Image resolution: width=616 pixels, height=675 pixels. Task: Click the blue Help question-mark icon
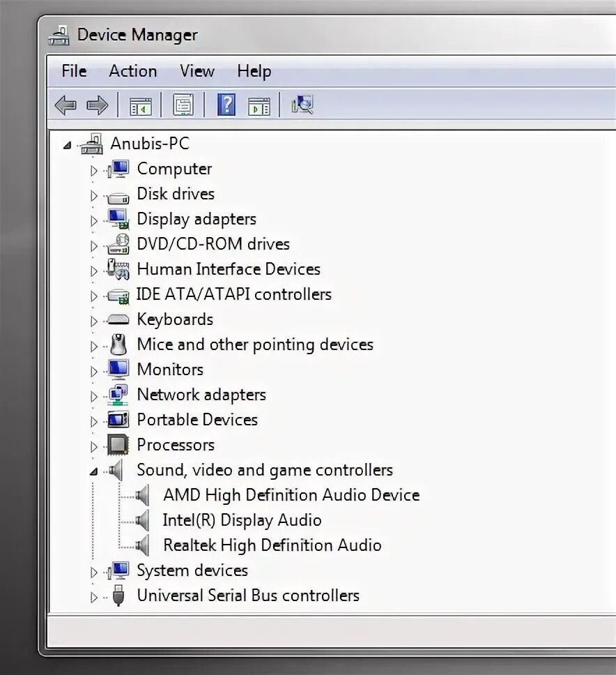click(x=226, y=105)
